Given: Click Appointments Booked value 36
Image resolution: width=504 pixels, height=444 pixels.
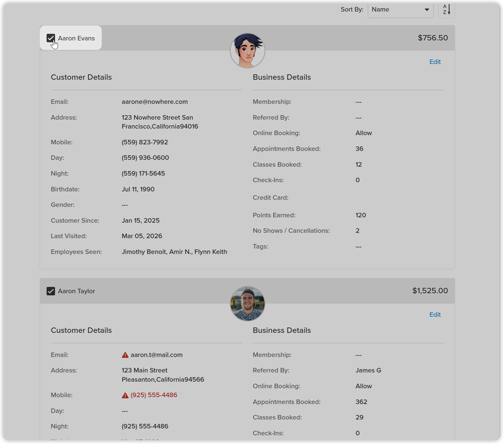Looking at the screenshot, I should (x=360, y=149).
